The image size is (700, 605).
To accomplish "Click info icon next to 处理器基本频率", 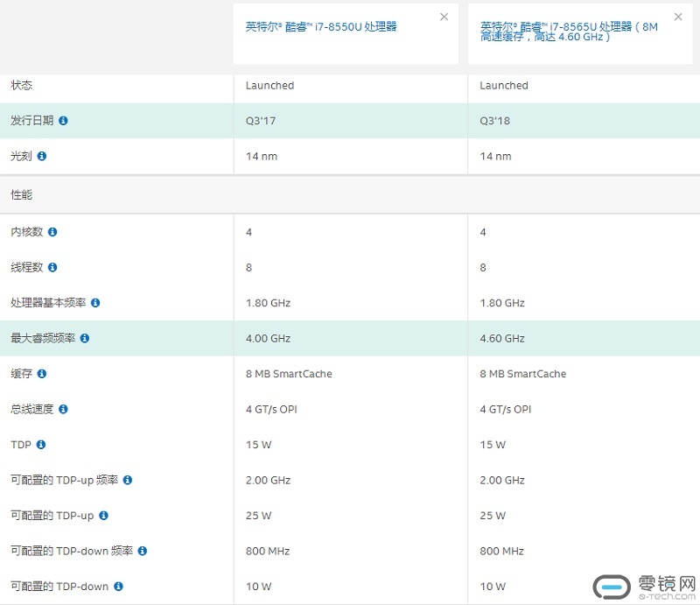I will point(95,303).
